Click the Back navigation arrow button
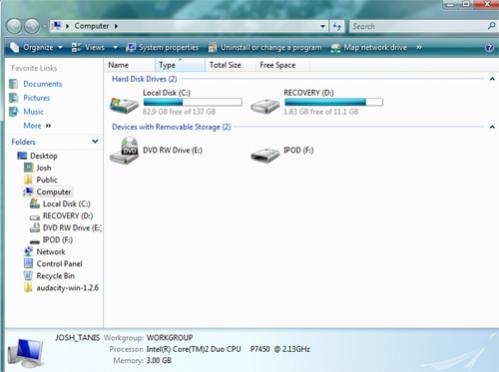This screenshot has height=372, width=499. (14, 26)
